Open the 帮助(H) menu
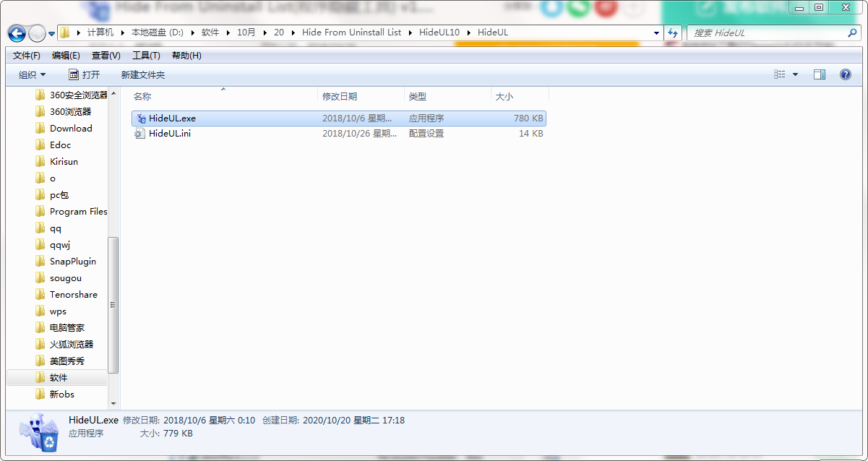This screenshot has width=868, height=461. pyautogui.click(x=186, y=56)
